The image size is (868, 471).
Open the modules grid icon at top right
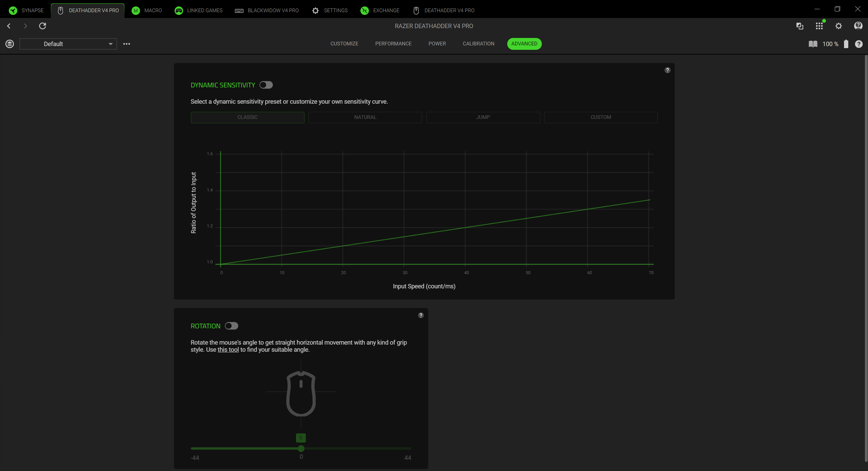coord(819,26)
